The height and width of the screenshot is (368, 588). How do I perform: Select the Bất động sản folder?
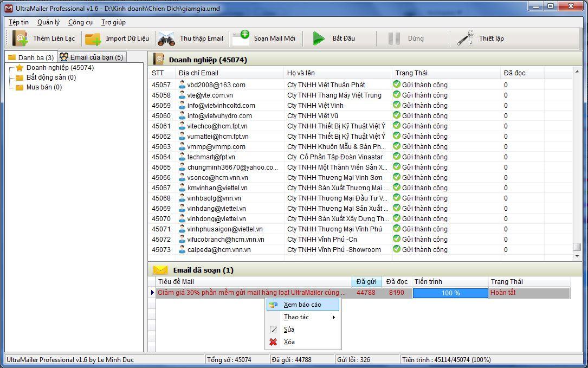click(50, 78)
